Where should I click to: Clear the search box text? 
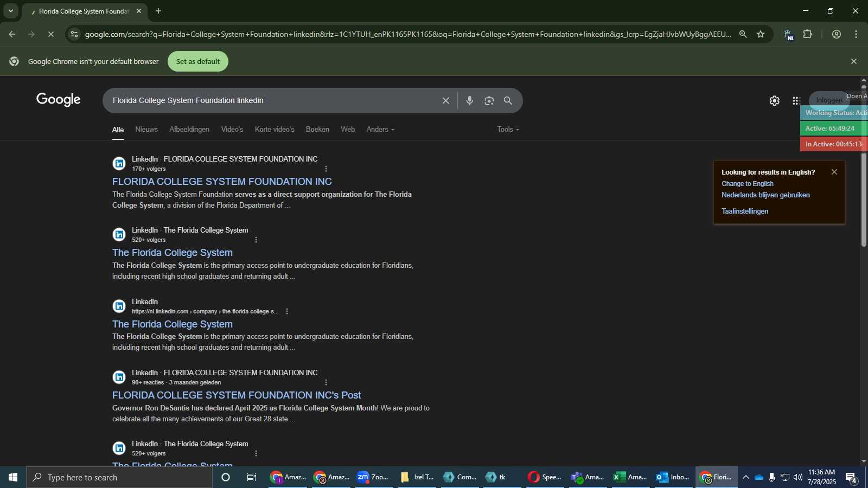446,100
